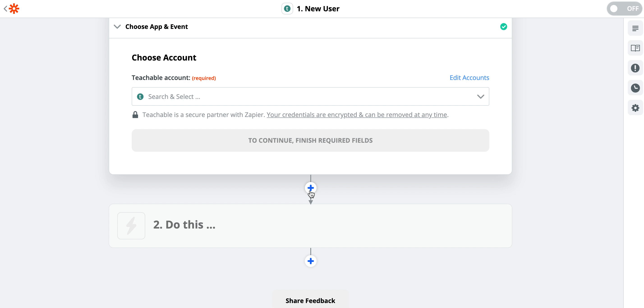Turn on the Zap OFF toggle
The image size is (644, 308).
coord(625,9)
